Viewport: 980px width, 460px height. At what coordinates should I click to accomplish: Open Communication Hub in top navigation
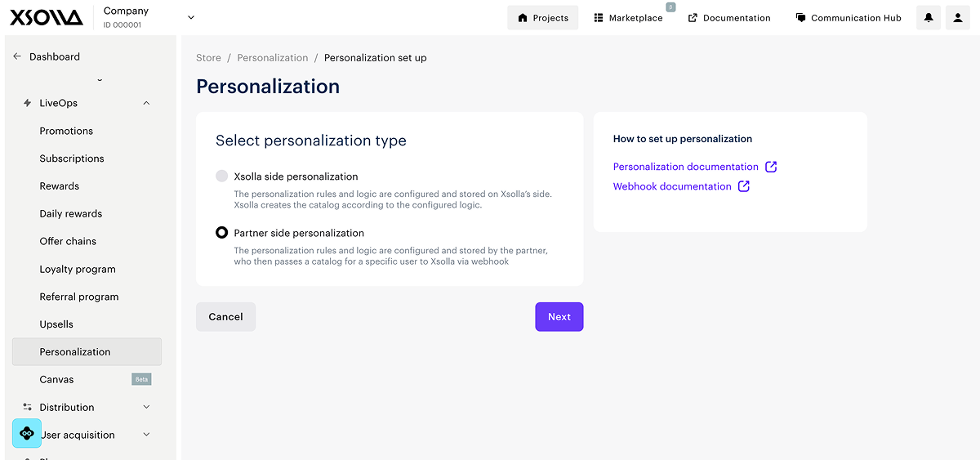coord(848,18)
